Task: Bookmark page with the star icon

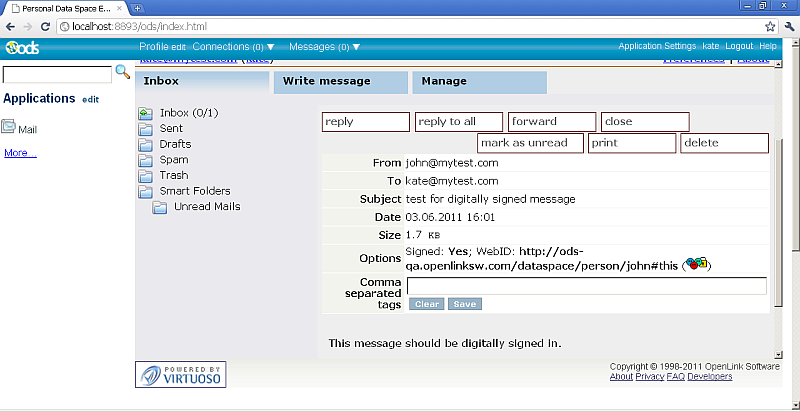Action: (770, 26)
